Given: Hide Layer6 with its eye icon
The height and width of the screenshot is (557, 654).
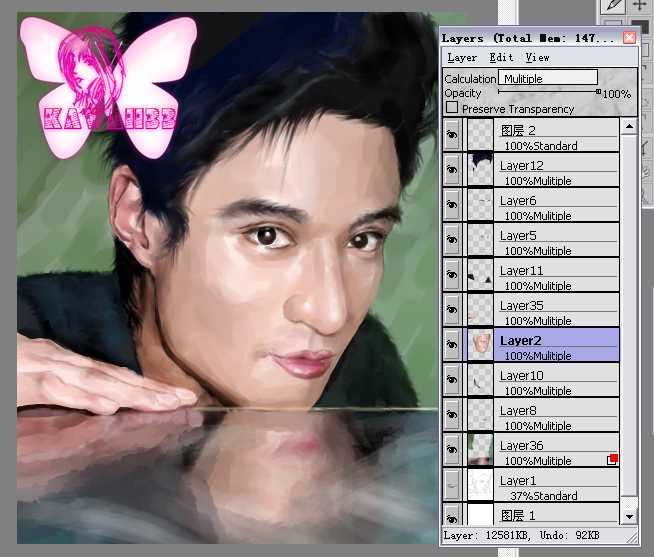Looking at the screenshot, I should pos(452,204).
